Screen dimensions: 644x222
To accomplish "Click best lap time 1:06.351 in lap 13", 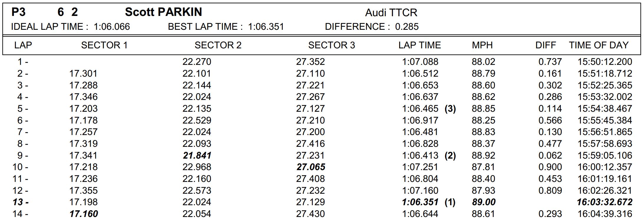I will tap(420, 202).
